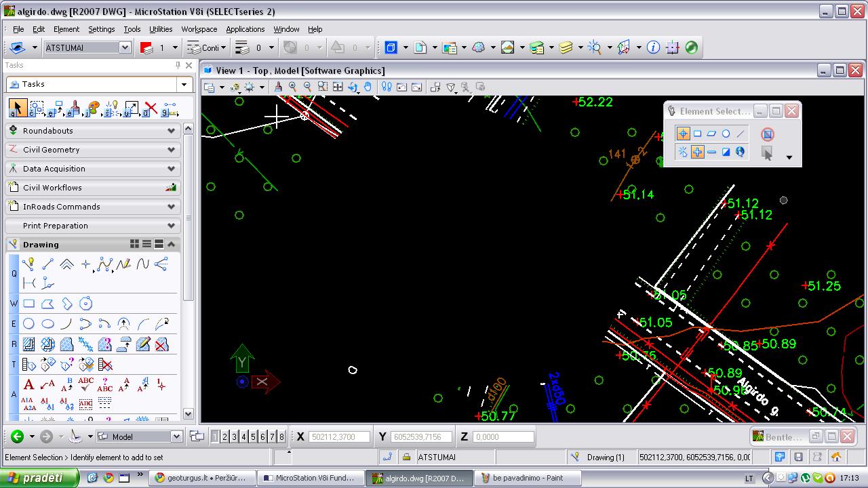Toggle view 2 in view group
Viewport: 868px width, 488px height.
tap(224, 437)
